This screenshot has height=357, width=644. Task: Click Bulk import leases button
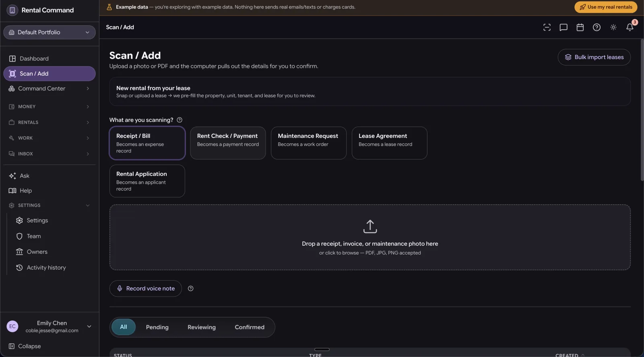pos(594,57)
